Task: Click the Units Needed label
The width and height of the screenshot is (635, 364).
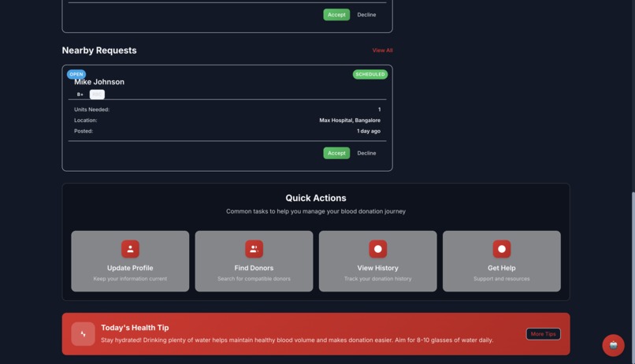Action: tap(91, 110)
